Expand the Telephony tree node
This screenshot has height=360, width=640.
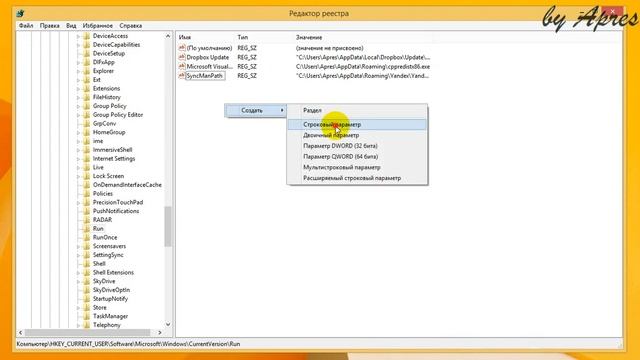click(x=78, y=325)
